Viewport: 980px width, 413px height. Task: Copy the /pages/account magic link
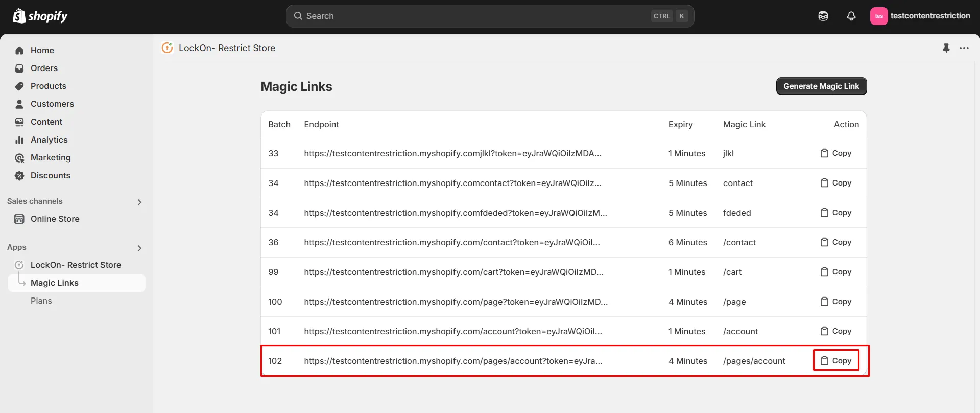pos(836,361)
